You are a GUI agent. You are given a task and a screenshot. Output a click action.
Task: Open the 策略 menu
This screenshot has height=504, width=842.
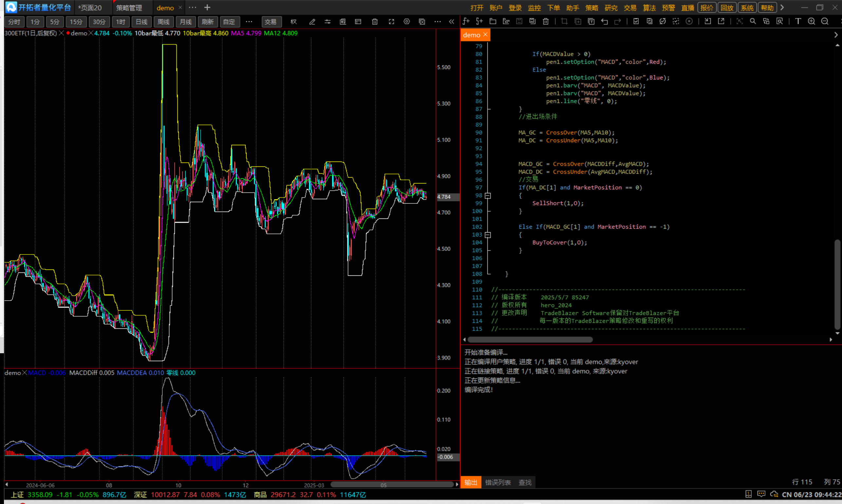[592, 8]
